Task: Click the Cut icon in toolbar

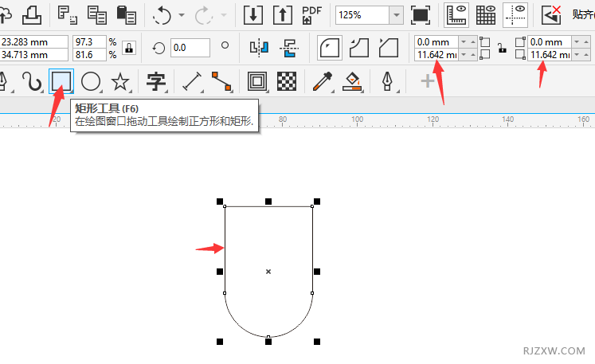Action: (67, 15)
